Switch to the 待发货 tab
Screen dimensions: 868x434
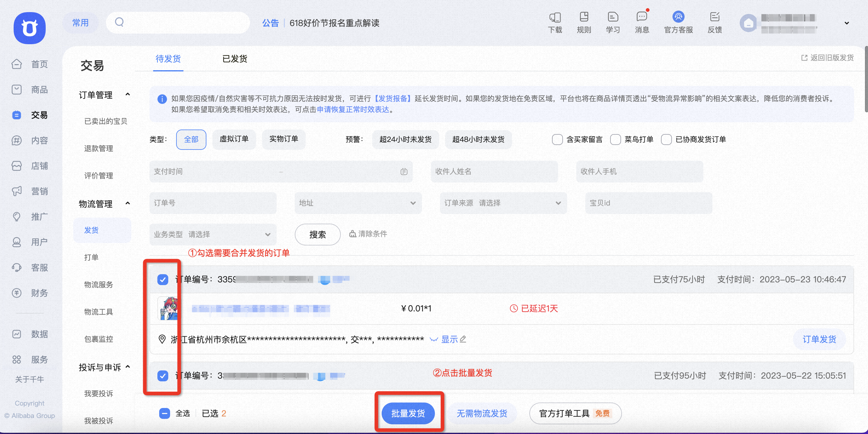[x=168, y=59]
